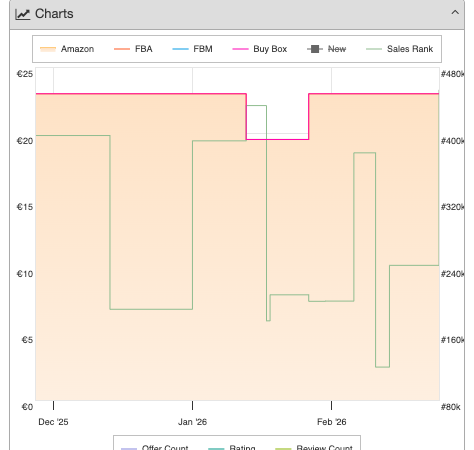474x450 pixels.
Task: Click the Buy Box pink line swatch
Action: tap(240, 49)
